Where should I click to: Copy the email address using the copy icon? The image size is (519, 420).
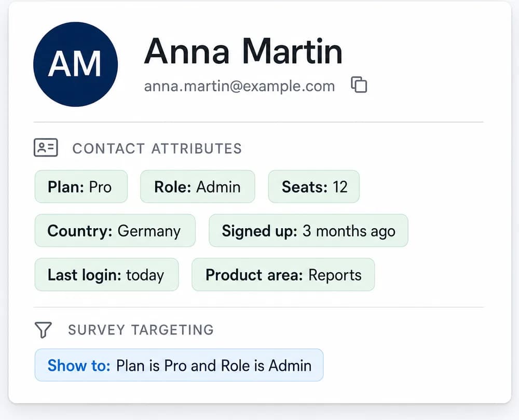tap(359, 85)
